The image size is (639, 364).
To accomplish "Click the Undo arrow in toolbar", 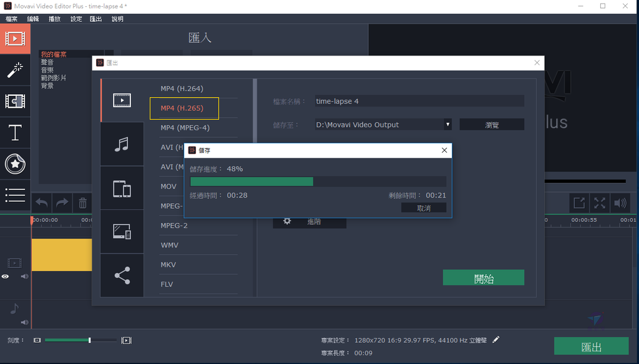I will click(42, 203).
